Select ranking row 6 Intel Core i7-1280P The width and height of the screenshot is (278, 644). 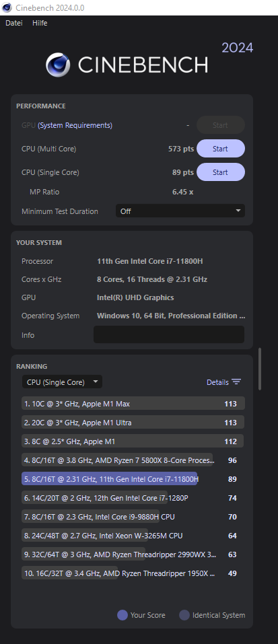click(x=133, y=498)
